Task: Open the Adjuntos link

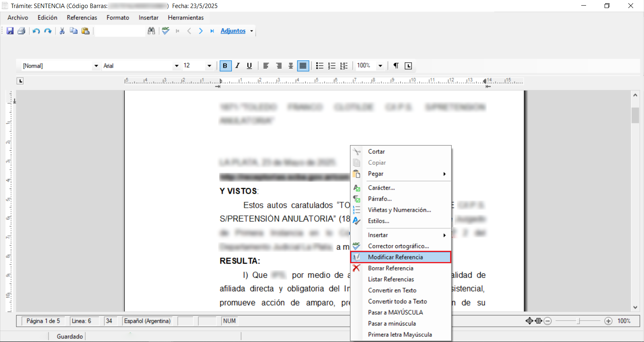Action: (233, 31)
